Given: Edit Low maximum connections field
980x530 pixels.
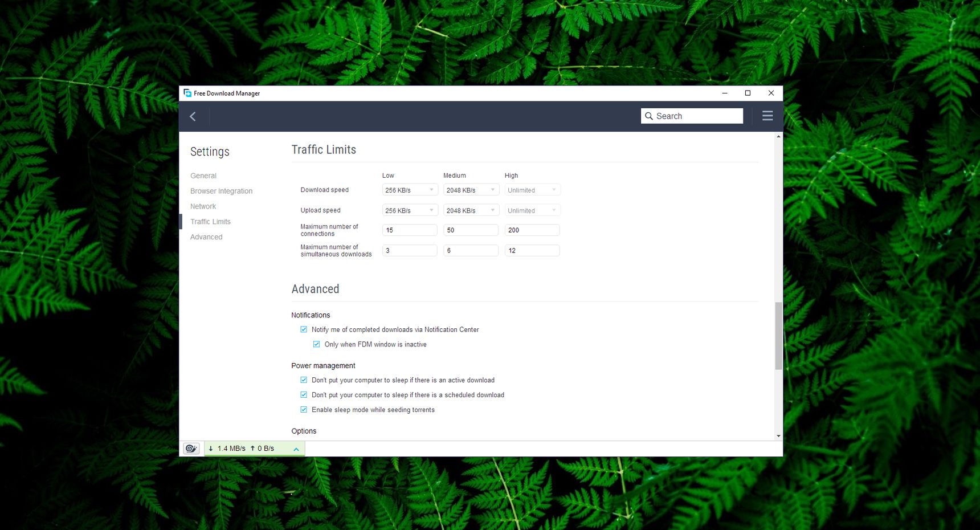Looking at the screenshot, I should point(410,230).
